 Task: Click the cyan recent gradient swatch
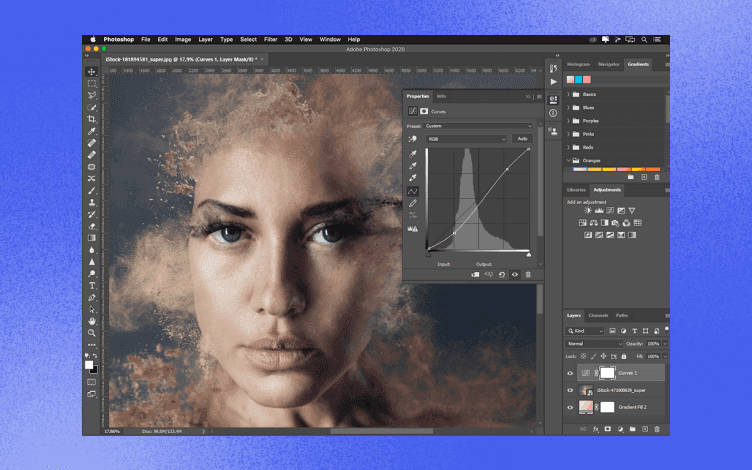tap(579, 80)
